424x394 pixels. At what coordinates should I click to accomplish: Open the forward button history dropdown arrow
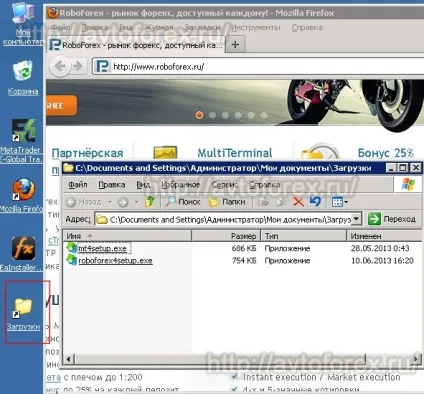pyautogui.click(x=136, y=202)
